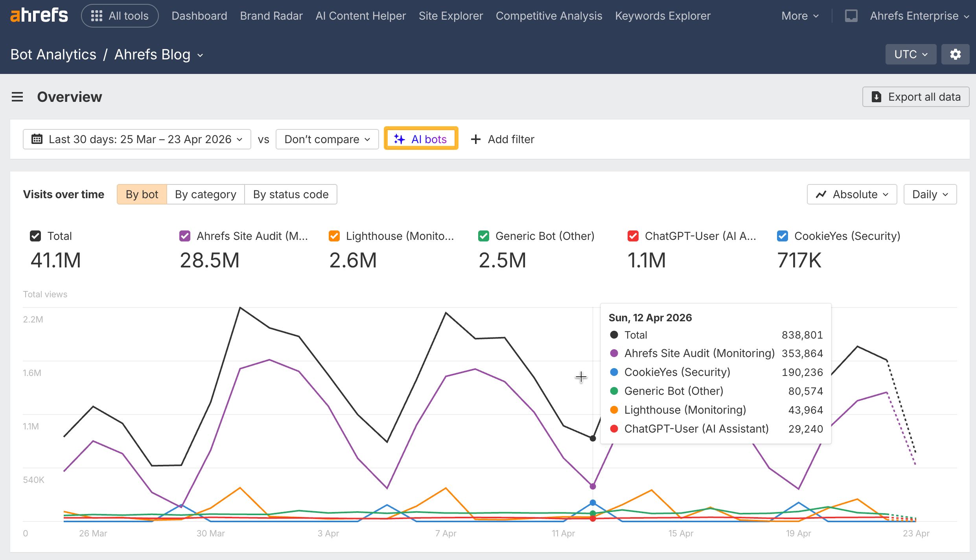Click the monitor icon next to Ahrefs Enterprise
Screen dimensions: 976x560
[x=851, y=15]
